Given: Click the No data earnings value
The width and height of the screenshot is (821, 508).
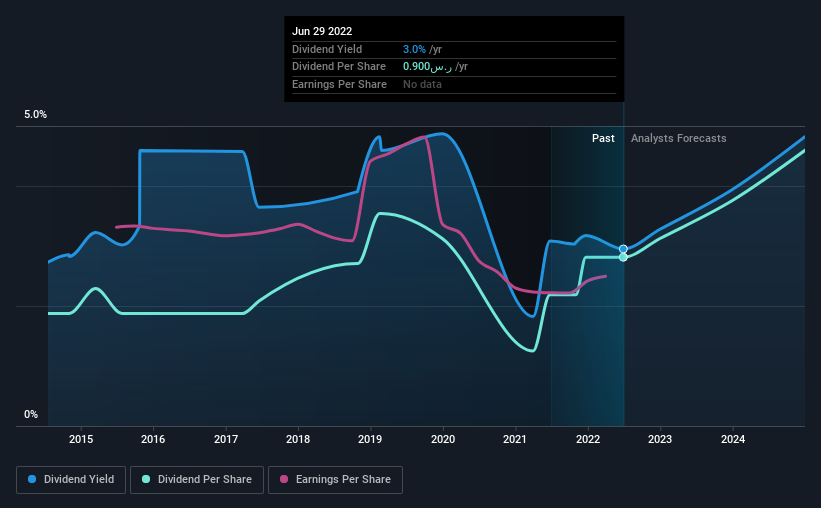Looking at the screenshot, I should 422,84.
